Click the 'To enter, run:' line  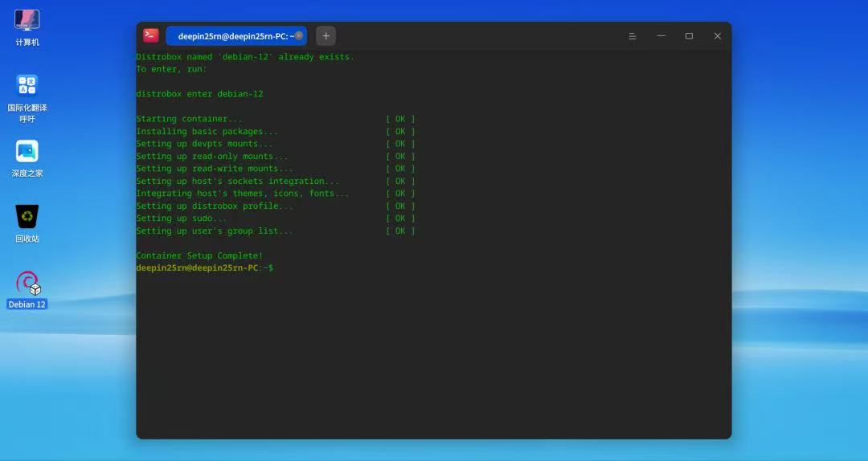172,69
